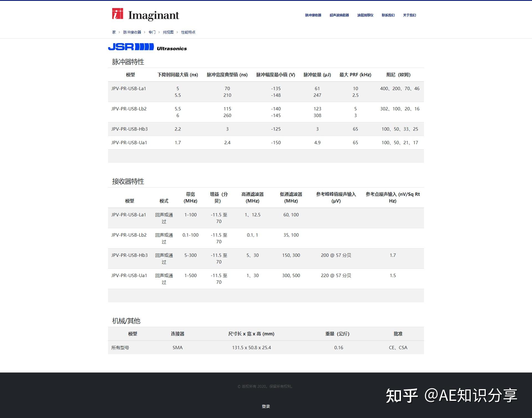Open the 超声波换能器 navigation menu

339,15
